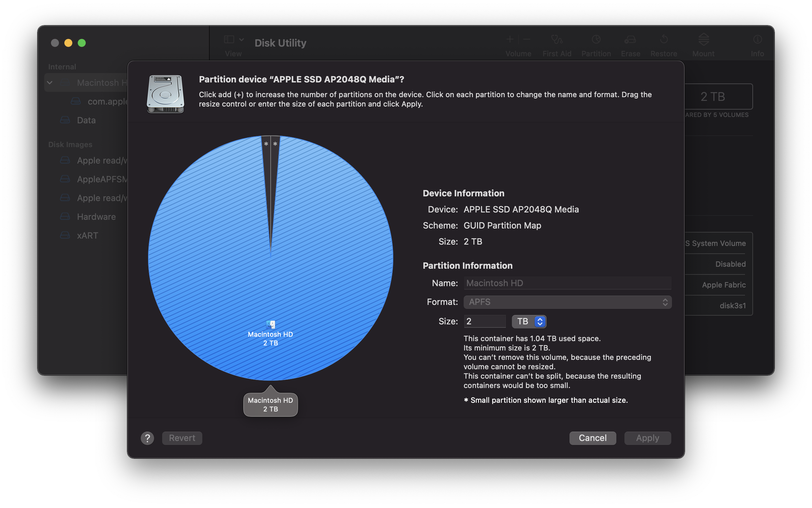Click the First Aid stethoscope icon
The height and width of the screenshot is (508, 812).
click(557, 40)
